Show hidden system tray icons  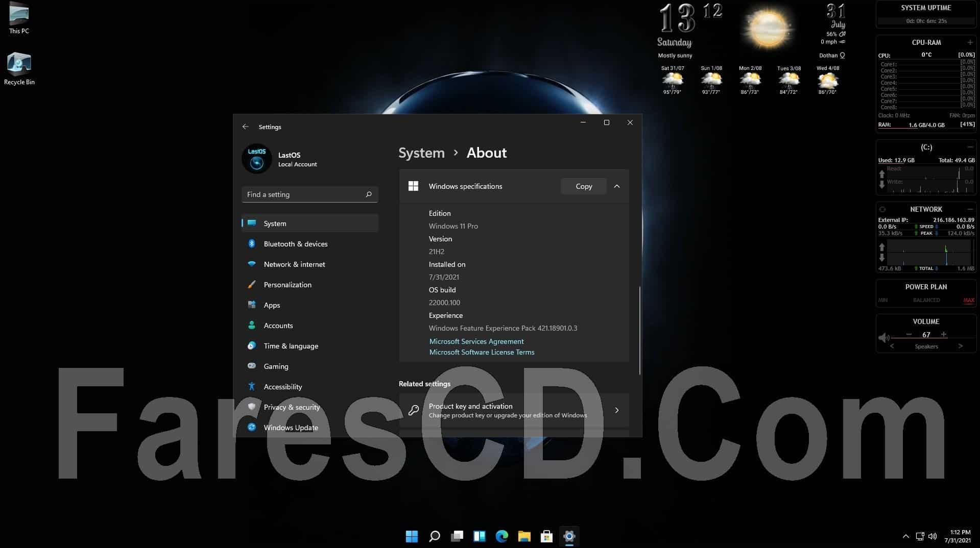click(905, 536)
